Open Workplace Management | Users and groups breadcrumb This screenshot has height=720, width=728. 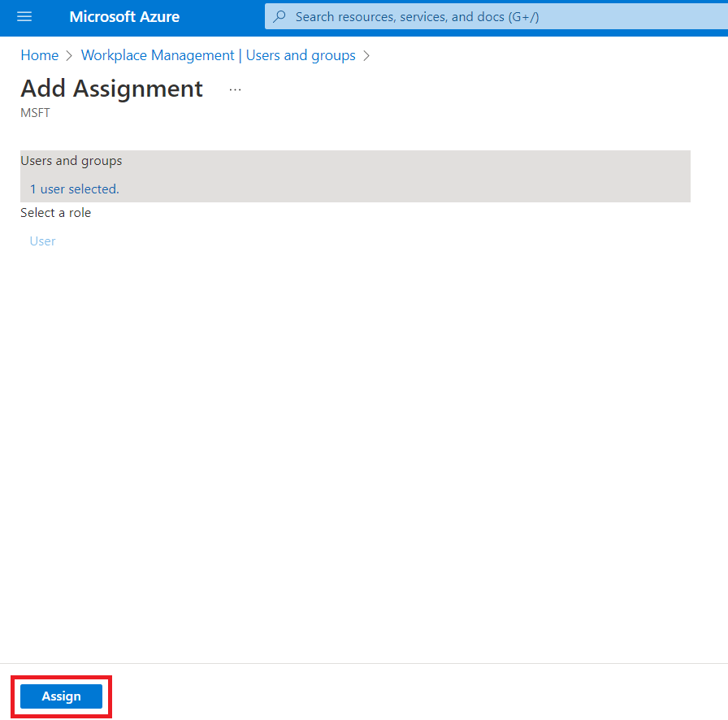pos(219,55)
